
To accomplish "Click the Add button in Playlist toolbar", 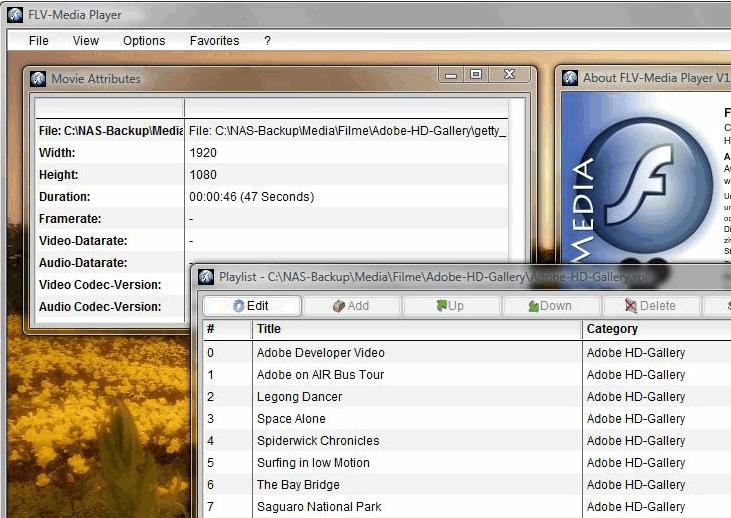I will point(352,306).
